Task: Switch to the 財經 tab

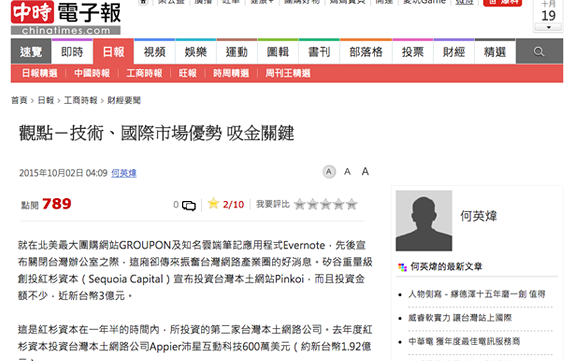Action: (x=454, y=52)
